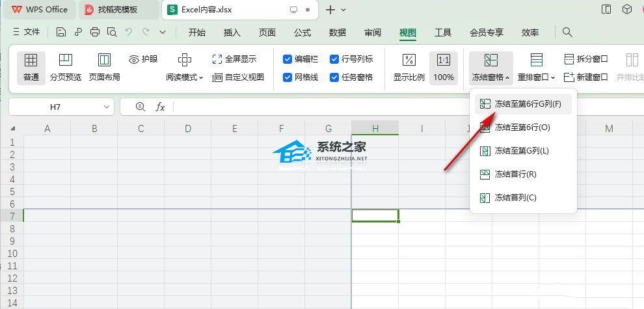The image size is (644, 309).
Task: Select 冻结至第G列(L) option
Action: (523, 151)
